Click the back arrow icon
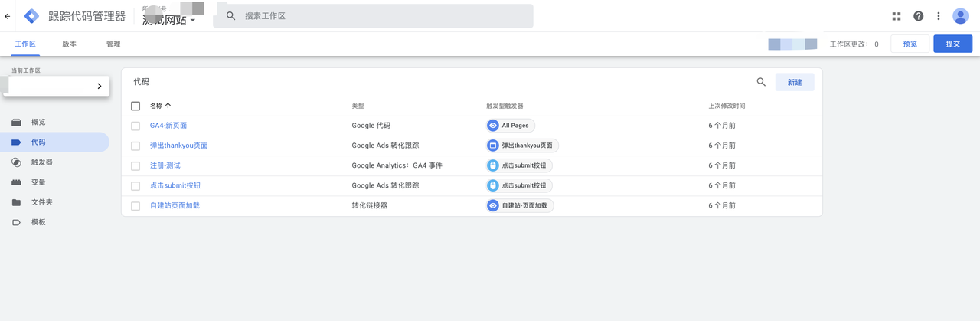Screen dimensions: 980x321 pos(8,16)
